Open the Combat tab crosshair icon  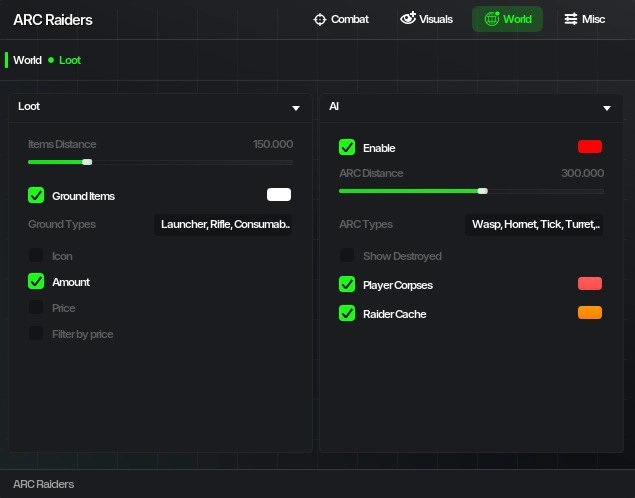point(320,19)
